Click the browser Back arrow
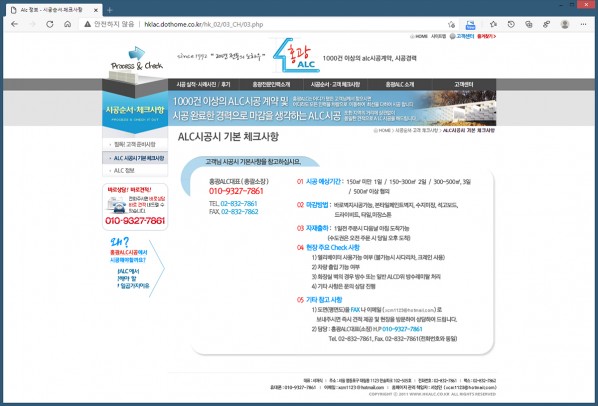 coord(14,24)
